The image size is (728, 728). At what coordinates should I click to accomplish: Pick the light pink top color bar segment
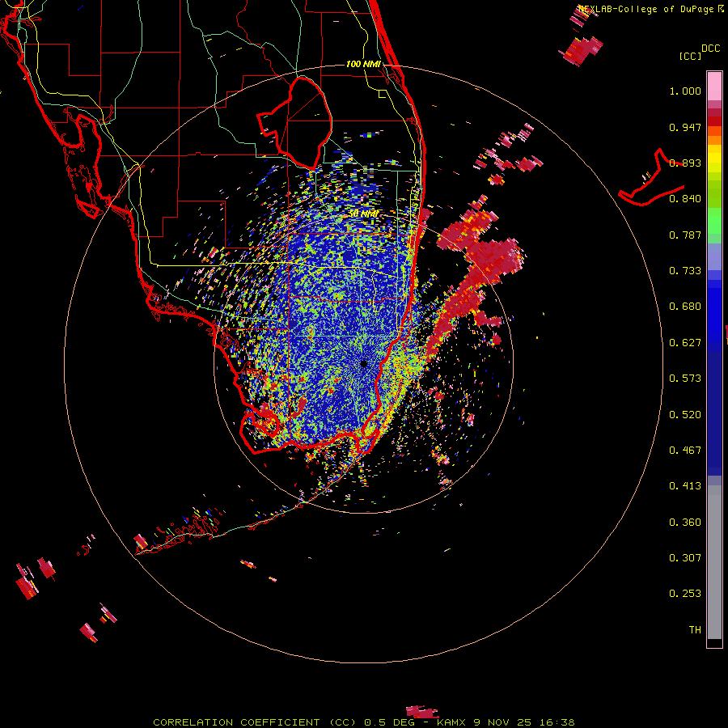pyautogui.click(x=714, y=86)
